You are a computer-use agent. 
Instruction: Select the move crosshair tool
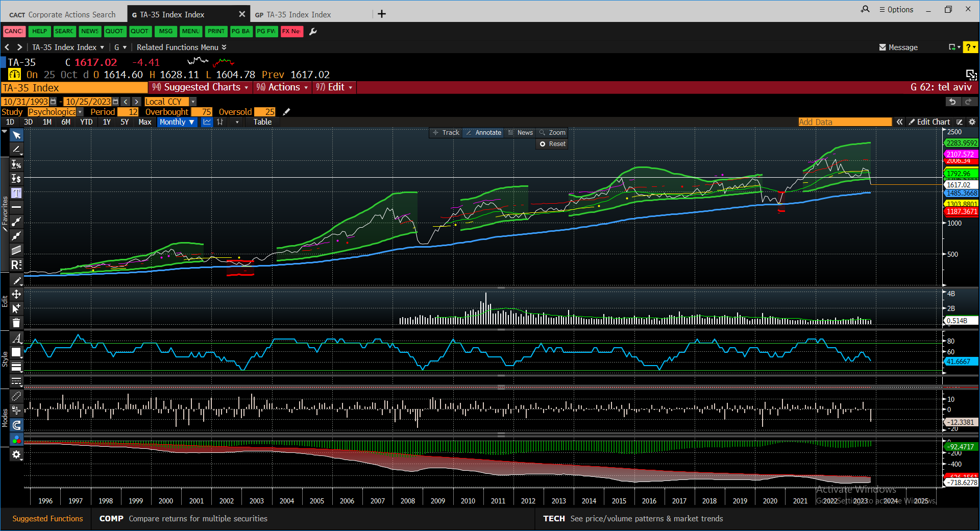tap(16, 294)
